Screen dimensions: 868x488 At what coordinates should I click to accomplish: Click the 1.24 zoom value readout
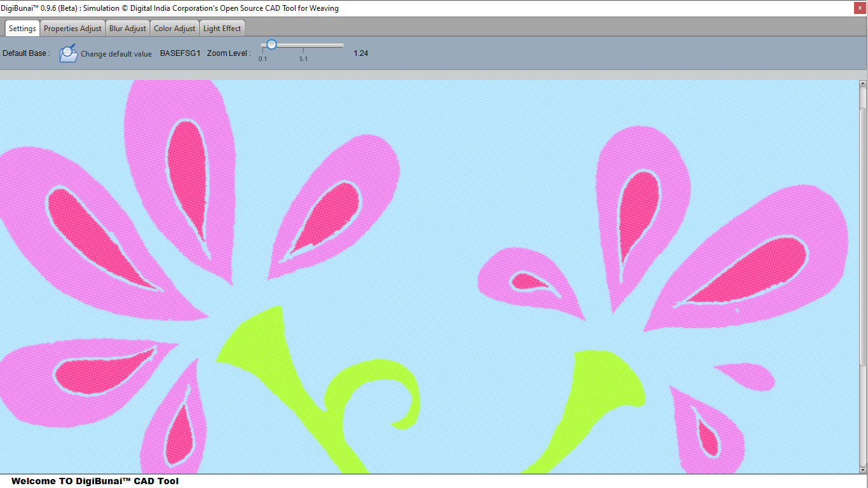361,53
